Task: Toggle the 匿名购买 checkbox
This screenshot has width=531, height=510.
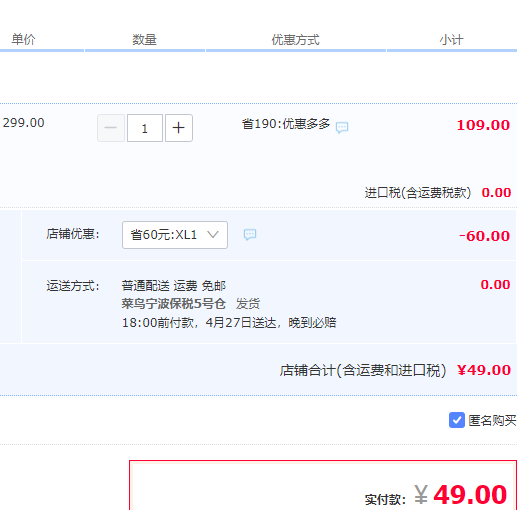Action: click(457, 420)
